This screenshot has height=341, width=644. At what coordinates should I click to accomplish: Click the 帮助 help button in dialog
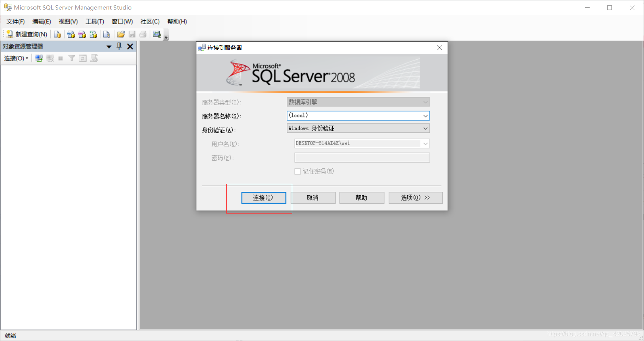pos(361,198)
